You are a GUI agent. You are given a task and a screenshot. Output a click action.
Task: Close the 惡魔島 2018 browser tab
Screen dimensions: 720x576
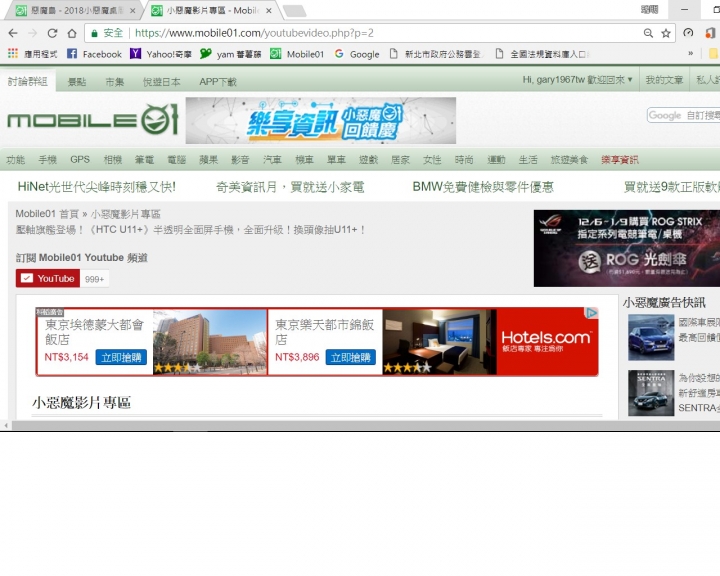[133, 11]
